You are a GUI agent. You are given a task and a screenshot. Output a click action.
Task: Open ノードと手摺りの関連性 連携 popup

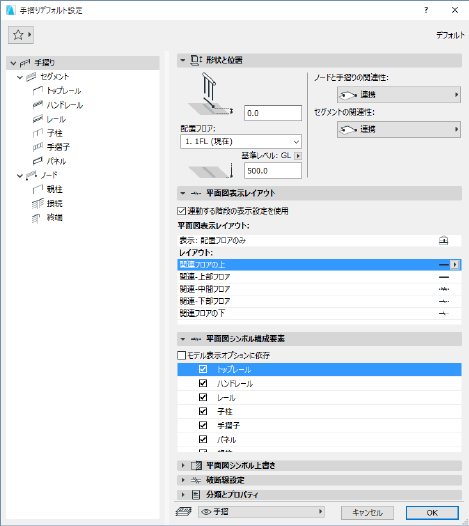(x=399, y=95)
